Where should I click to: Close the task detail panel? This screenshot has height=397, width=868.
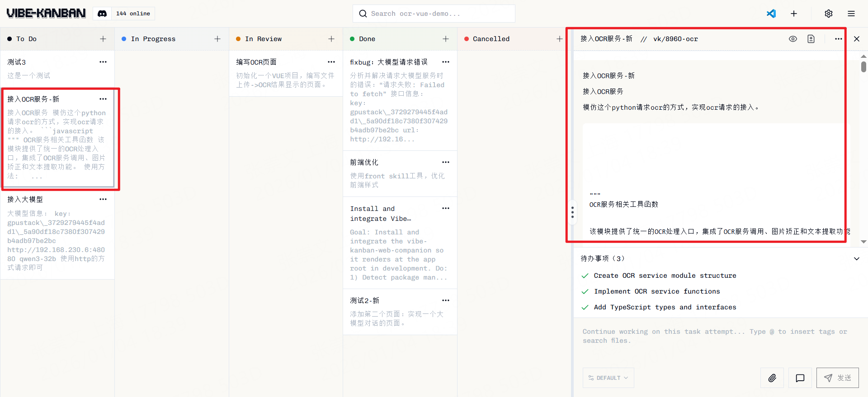tap(857, 39)
